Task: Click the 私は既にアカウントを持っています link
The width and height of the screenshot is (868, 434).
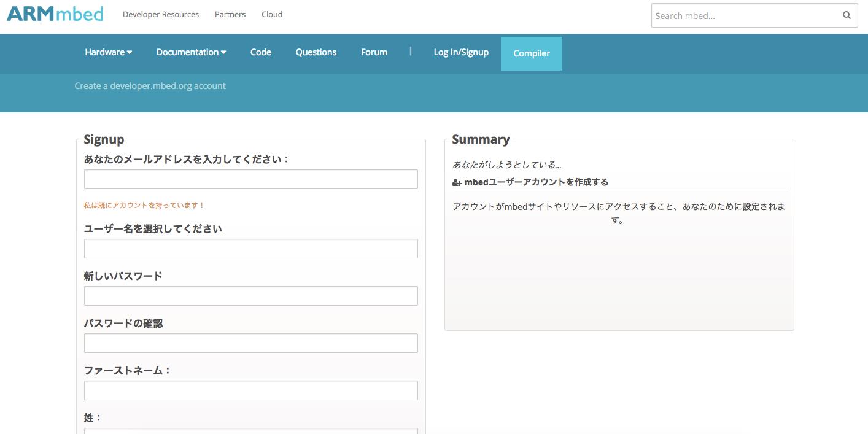Action: [x=144, y=206]
